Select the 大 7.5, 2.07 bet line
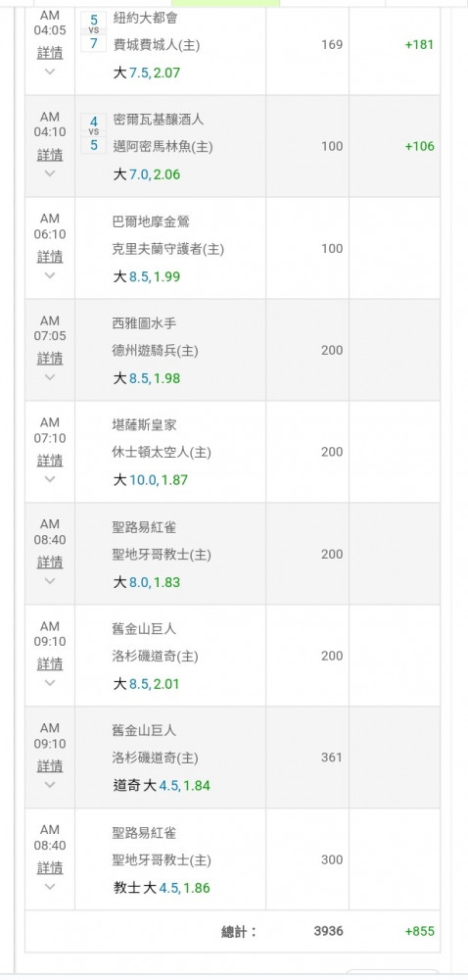The image size is (468, 980). [147, 73]
